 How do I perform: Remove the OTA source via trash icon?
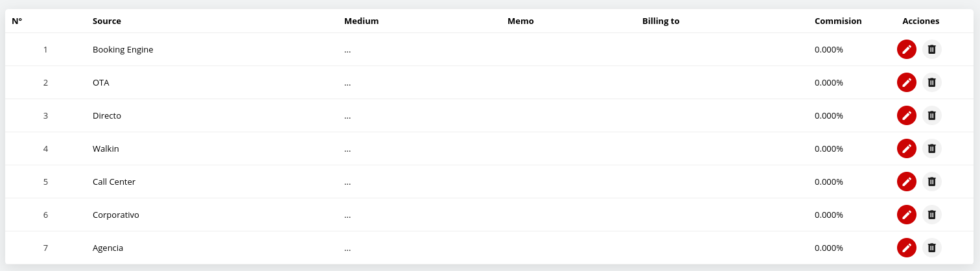(931, 82)
